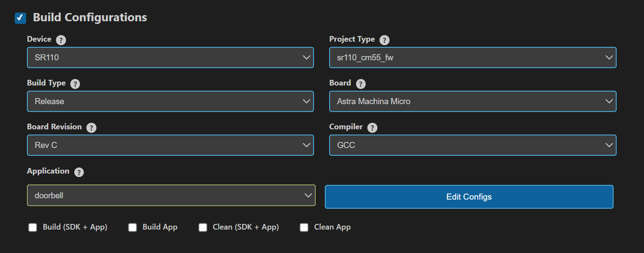Open the Board Revision help icon
Screen dimensions: 644x253
(91, 128)
